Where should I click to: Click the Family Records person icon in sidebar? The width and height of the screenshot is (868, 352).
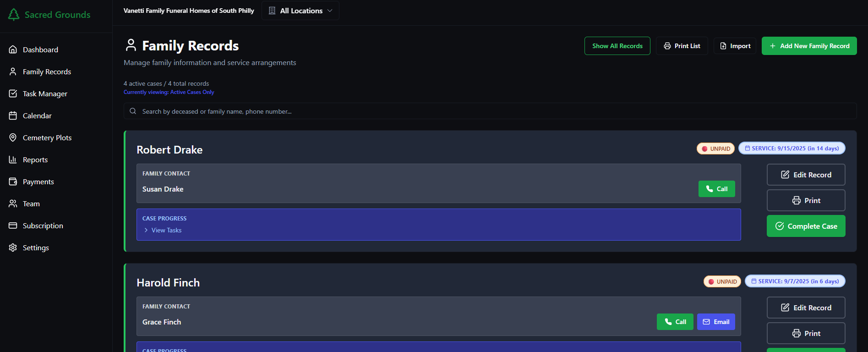(13, 71)
